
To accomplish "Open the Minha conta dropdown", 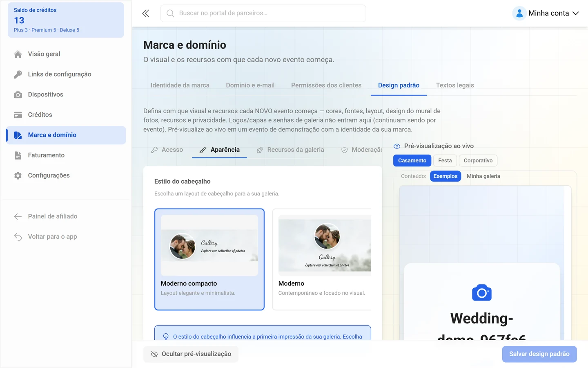I will pos(546,13).
